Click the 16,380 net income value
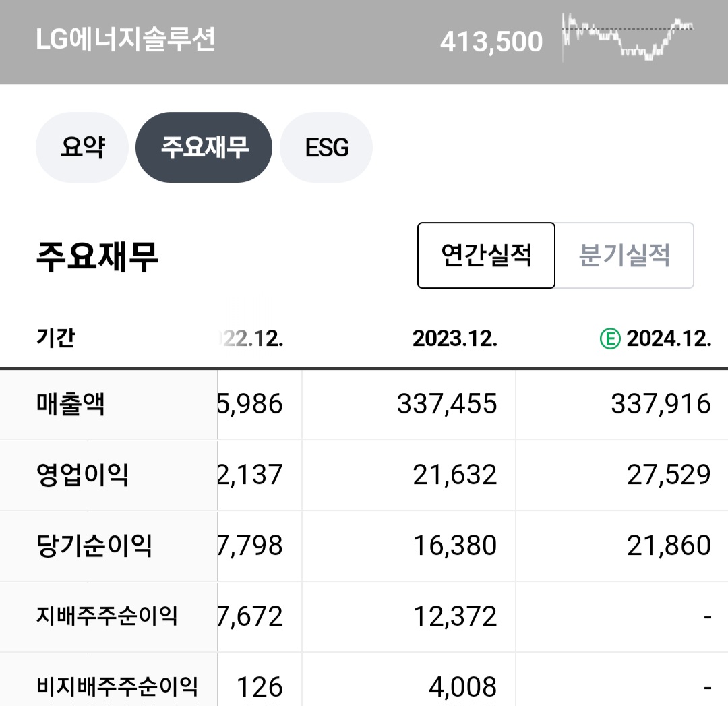728x706 pixels. (454, 546)
